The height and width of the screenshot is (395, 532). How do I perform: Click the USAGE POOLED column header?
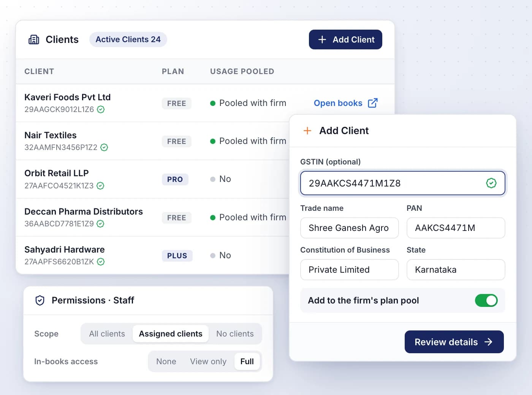(x=242, y=71)
